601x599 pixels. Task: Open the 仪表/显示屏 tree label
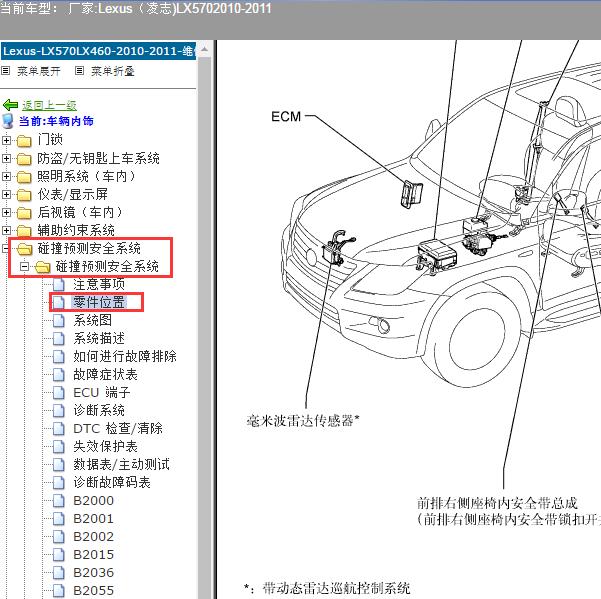pos(73,194)
